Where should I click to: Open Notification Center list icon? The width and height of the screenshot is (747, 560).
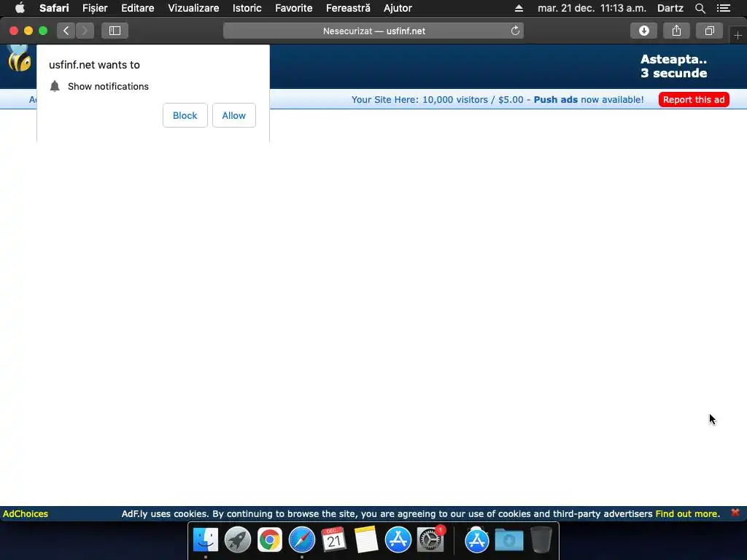724,8
